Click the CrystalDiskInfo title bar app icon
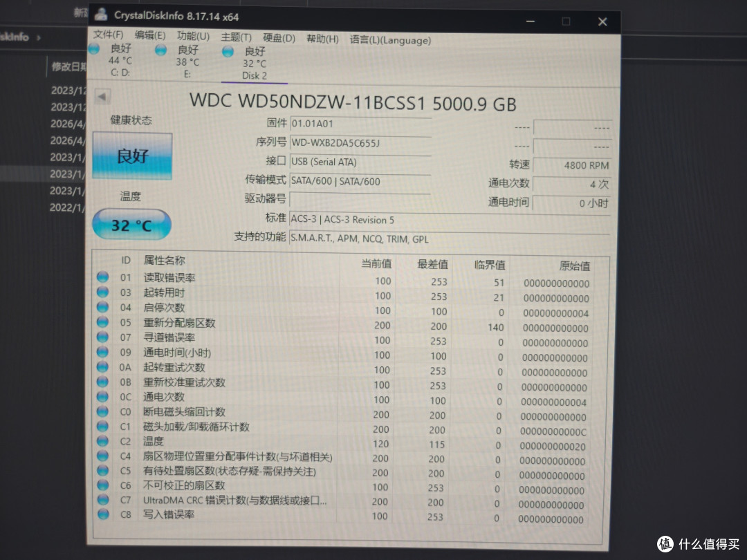This screenshot has width=747, height=560. click(101, 14)
